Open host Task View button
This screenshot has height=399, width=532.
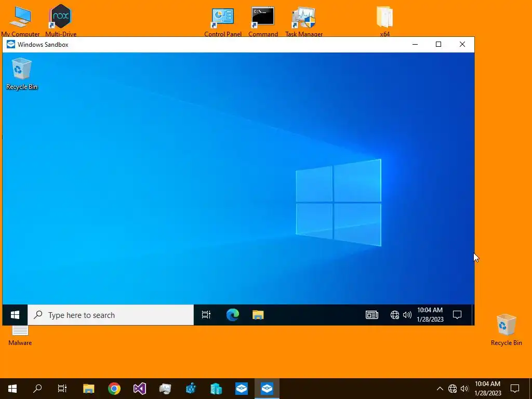pos(62,389)
